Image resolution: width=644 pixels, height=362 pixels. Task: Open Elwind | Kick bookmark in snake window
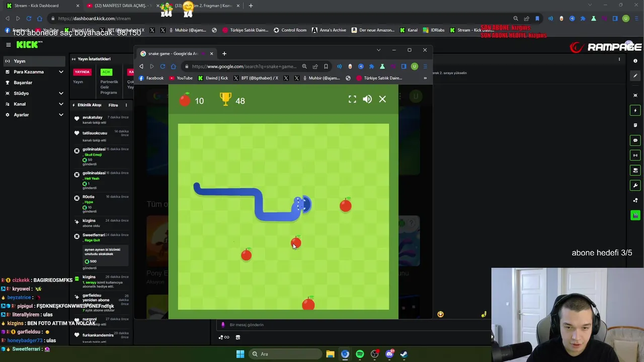pos(213,78)
